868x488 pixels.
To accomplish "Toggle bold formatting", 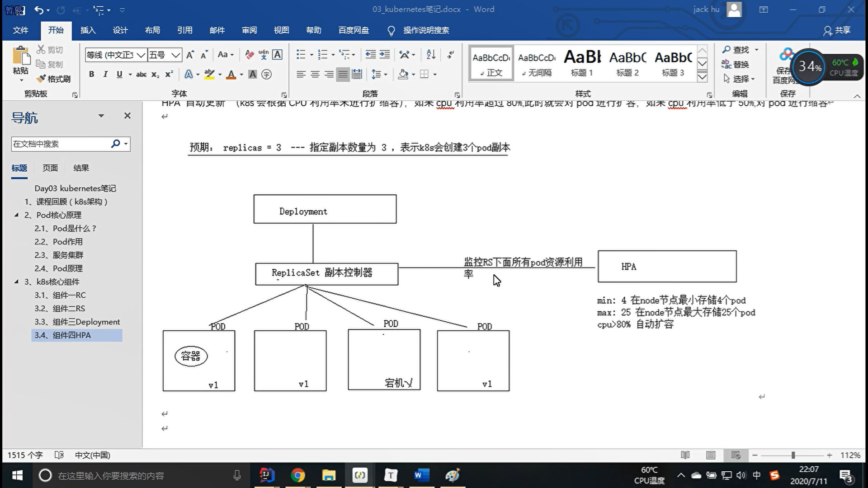I will [x=92, y=74].
